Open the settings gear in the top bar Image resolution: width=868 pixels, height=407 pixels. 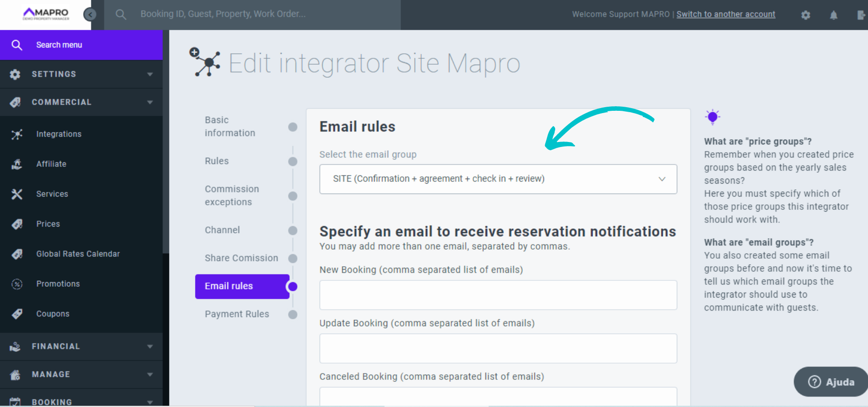[x=806, y=15]
